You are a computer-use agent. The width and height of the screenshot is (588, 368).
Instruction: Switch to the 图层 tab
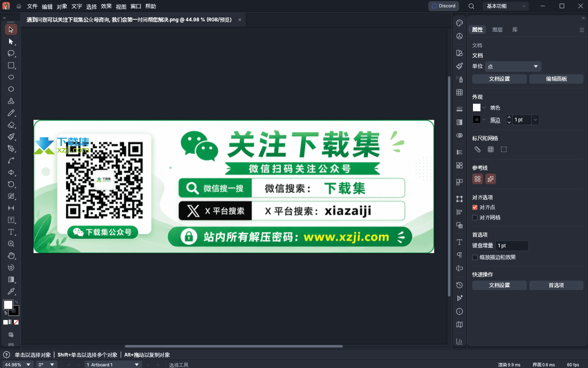point(497,30)
